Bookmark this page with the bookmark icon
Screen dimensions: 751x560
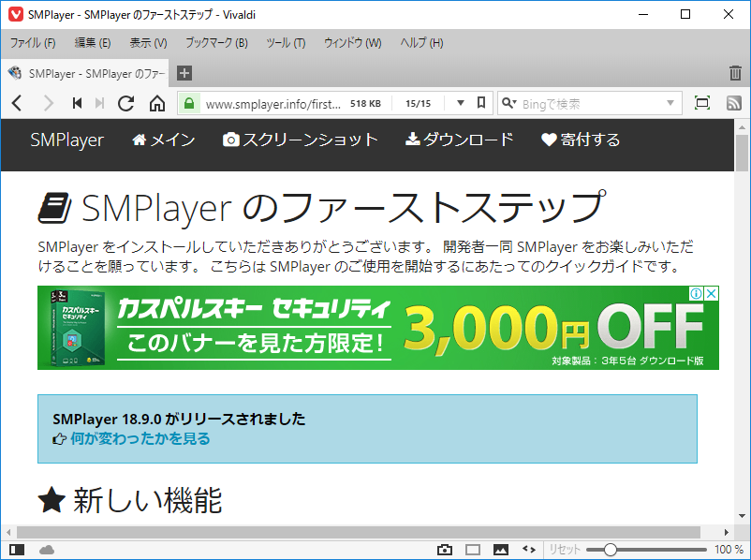tap(481, 102)
